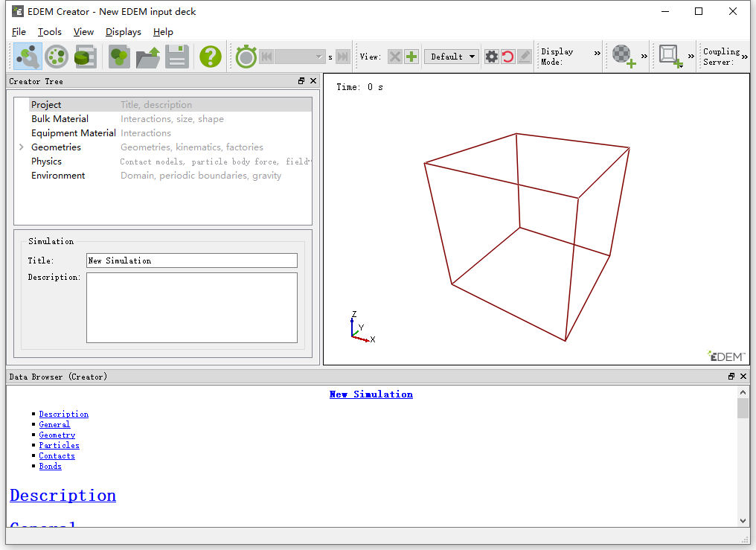The height and width of the screenshot is (550, 756).
Task: Open help with the green question mark
Action: tap(211, 57)
